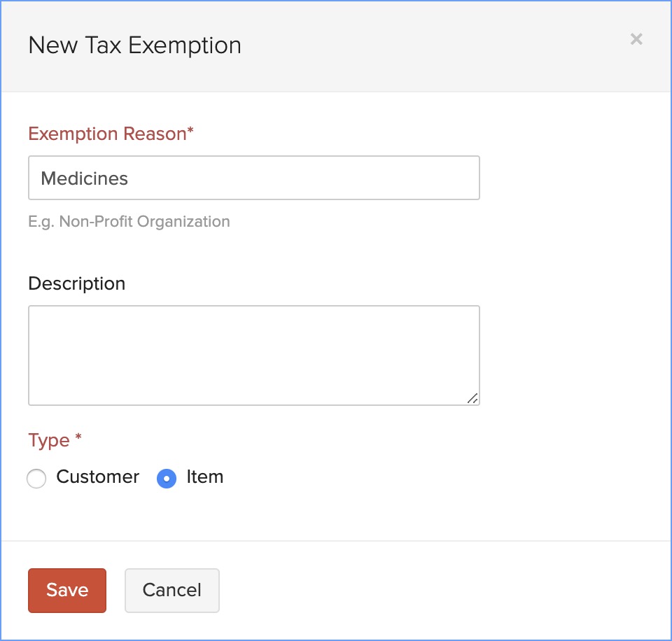The image size is (672, 641).
Task: Click the Description box resize grip icon
Action: click(x=472, y=398)
